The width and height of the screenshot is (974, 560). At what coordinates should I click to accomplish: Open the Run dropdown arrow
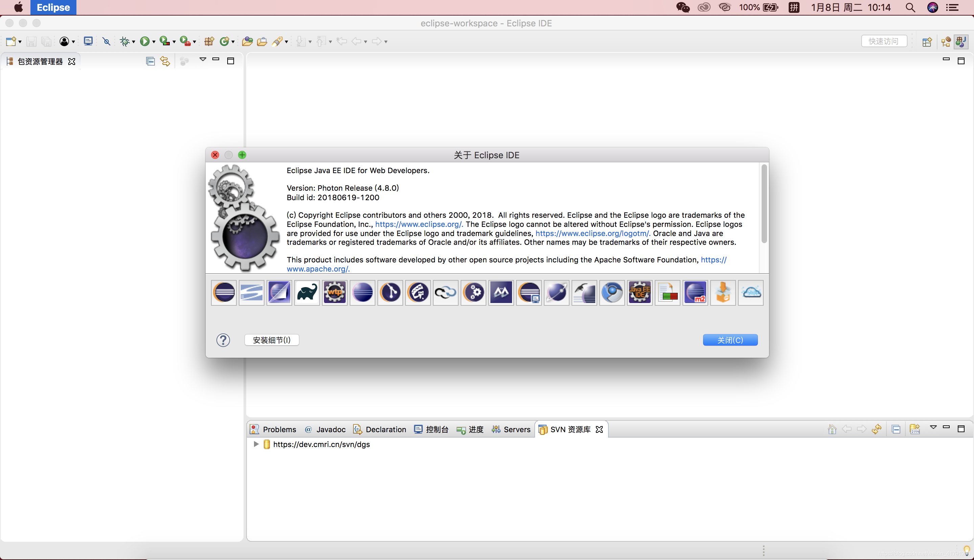pos(154,42)
